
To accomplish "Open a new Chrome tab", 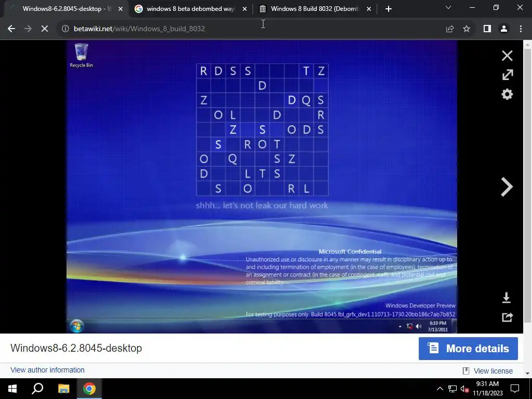I will coord(389,9).
